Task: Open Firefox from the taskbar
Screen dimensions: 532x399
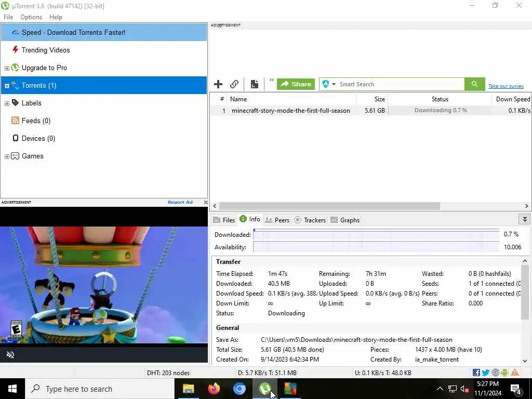Action: tap(214, 389)
